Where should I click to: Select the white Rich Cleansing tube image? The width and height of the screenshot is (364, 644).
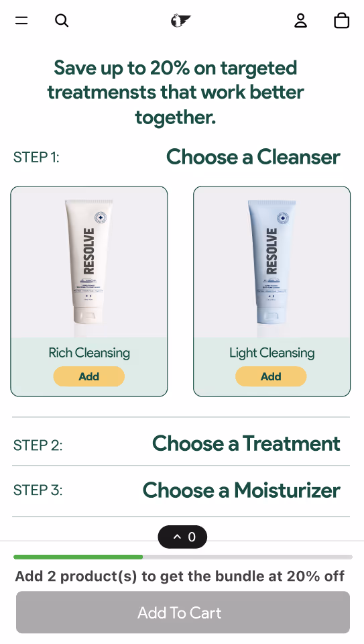tap(89, 262)
